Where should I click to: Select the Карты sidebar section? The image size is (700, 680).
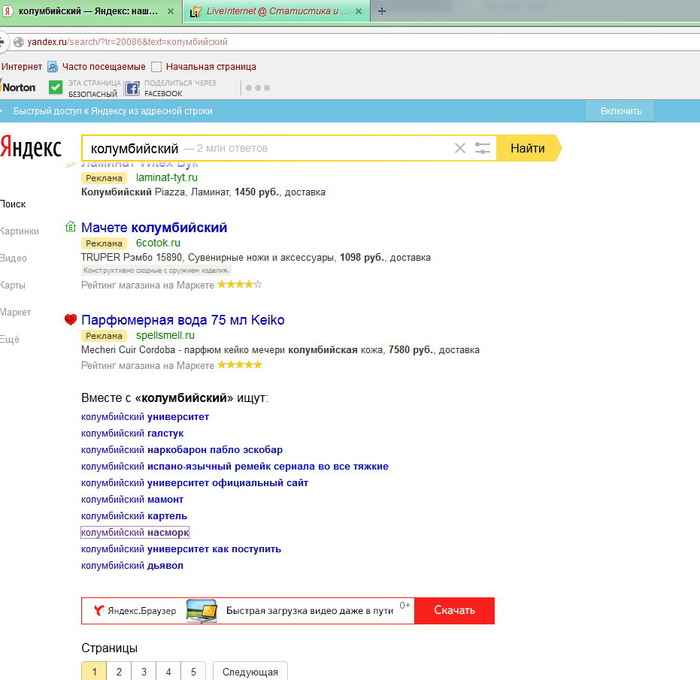coord(12,285)
